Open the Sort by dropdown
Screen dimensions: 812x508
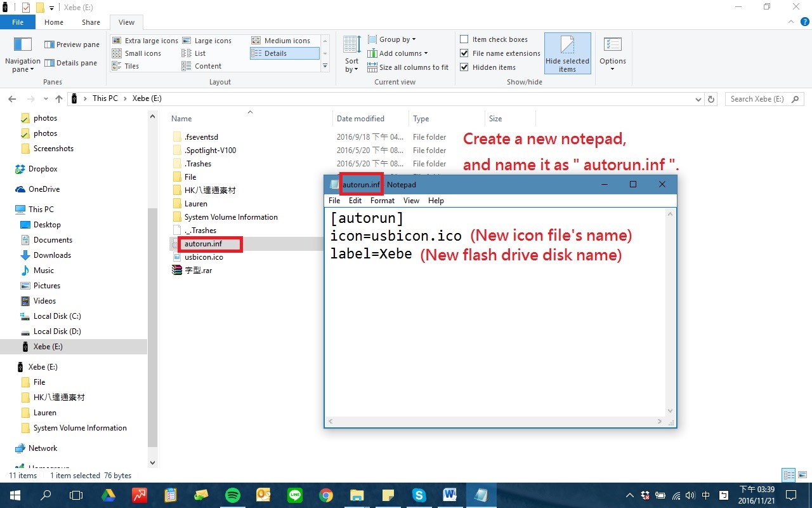[x=352, y=54]
